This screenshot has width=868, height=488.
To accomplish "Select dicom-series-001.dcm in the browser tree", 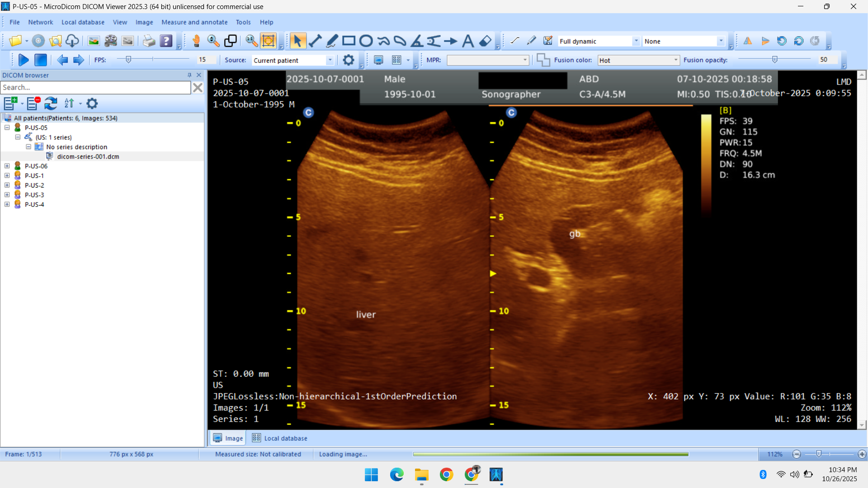I will click(x=88, y=156).
